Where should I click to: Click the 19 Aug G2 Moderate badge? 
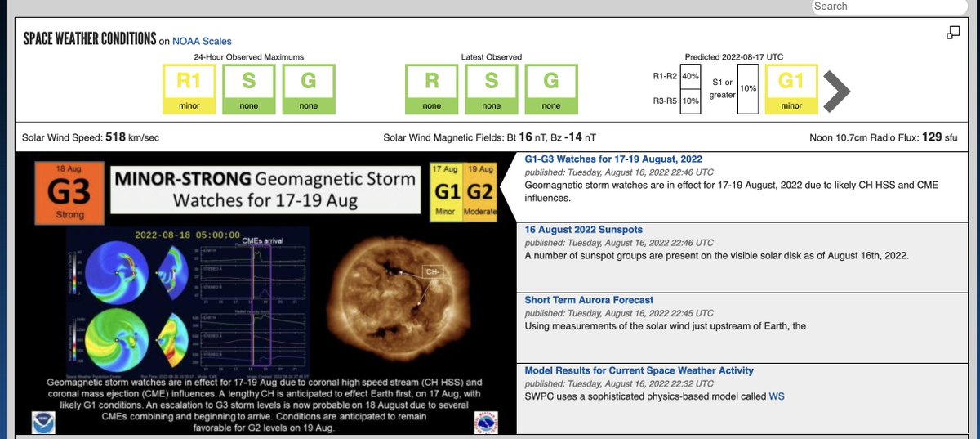coord(479,191)
